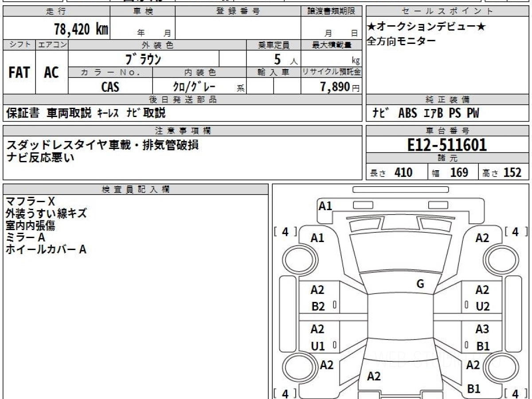The image size is (532, 399).
Task: Select the 7,890円 recycle deposit amount
Action: [340, 86]
